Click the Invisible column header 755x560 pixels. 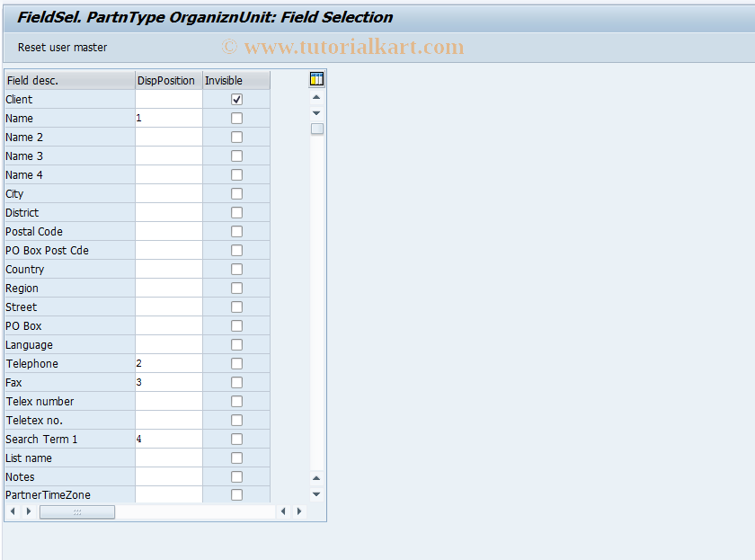tap(236, 80)
